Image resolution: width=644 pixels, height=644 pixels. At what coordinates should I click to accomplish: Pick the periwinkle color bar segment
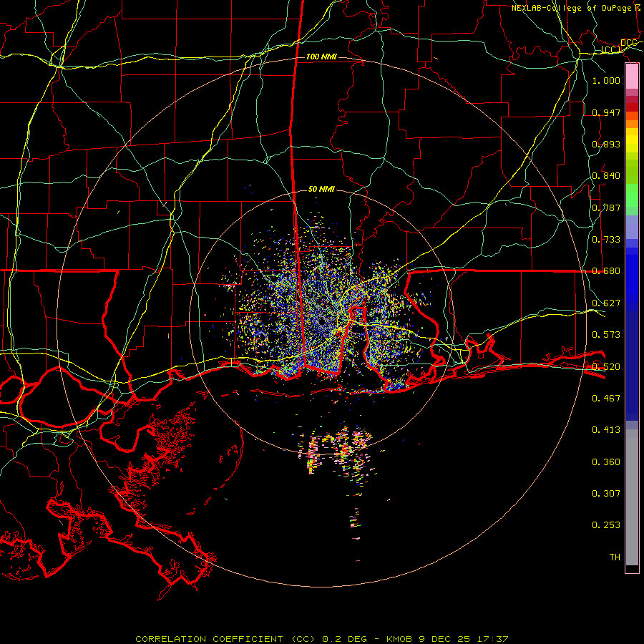coord(632,227)
